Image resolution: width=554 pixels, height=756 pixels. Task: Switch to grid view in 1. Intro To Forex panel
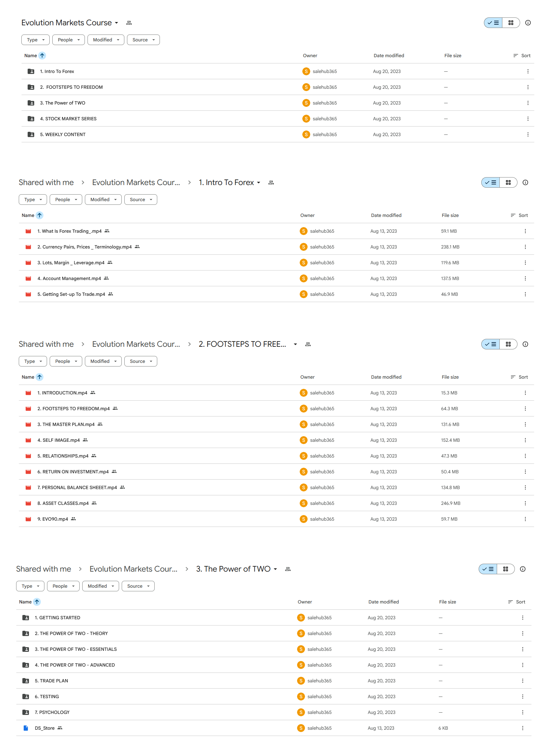coord(508,183)
